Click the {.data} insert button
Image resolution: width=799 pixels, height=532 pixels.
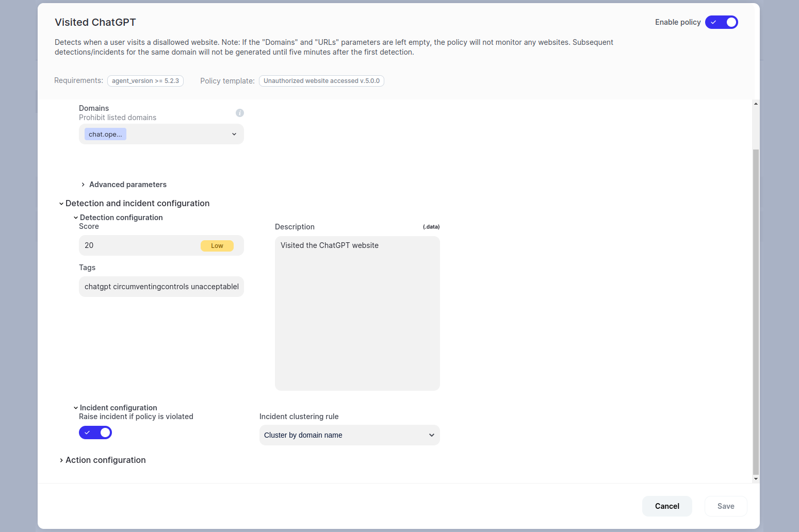(x=431, y=227)
